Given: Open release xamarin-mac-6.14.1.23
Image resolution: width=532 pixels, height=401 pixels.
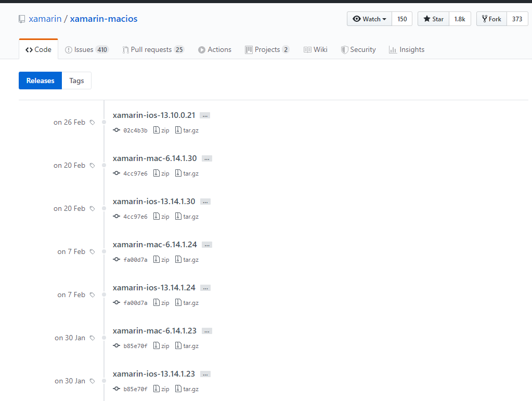Looking at the screenshot, I should (x=155, y=330).
